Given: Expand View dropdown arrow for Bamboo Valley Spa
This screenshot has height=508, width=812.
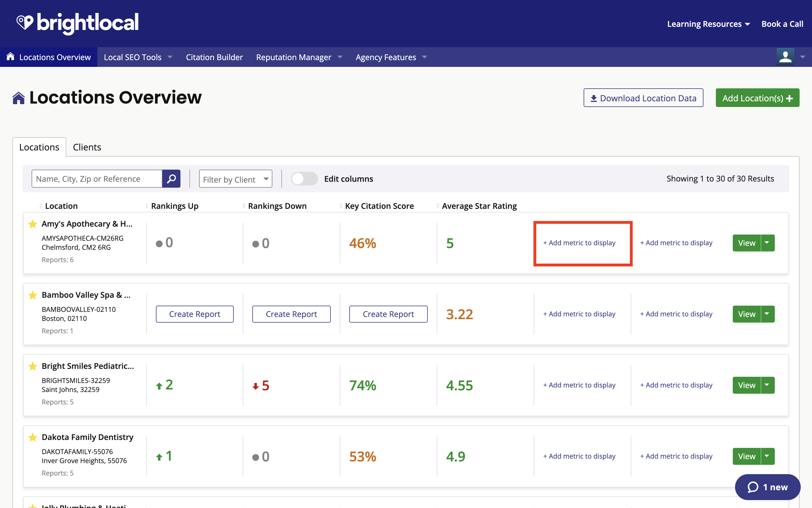Looking at the screenshot, I should click(767, 314).
